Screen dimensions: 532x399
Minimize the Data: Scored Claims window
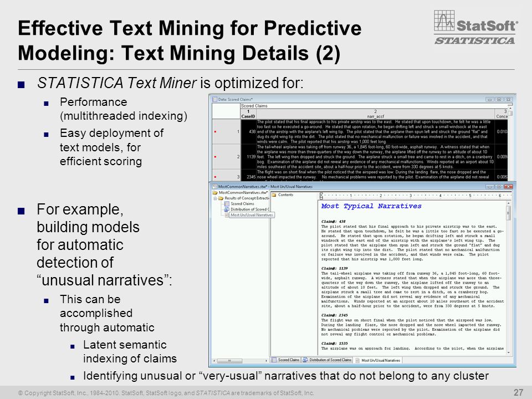click(489, 99)
